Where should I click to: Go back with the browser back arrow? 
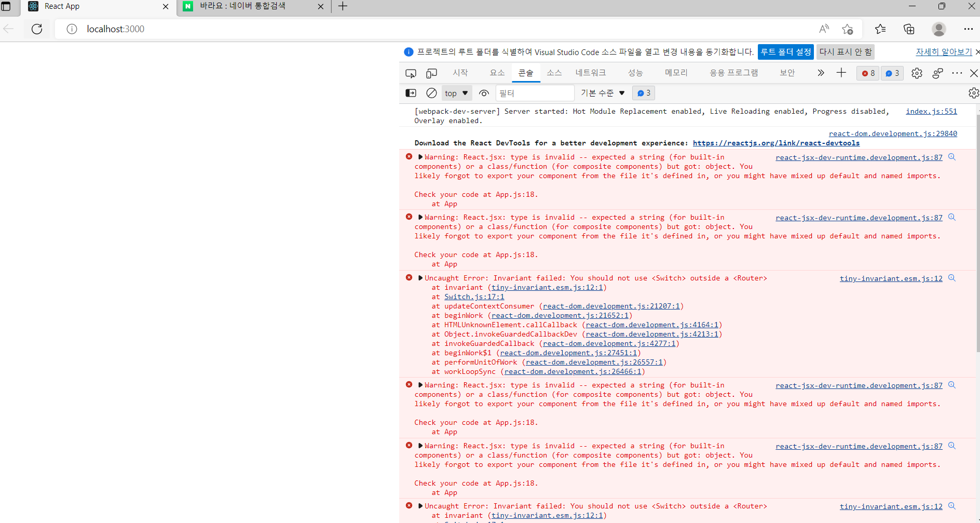coord(9,29)
